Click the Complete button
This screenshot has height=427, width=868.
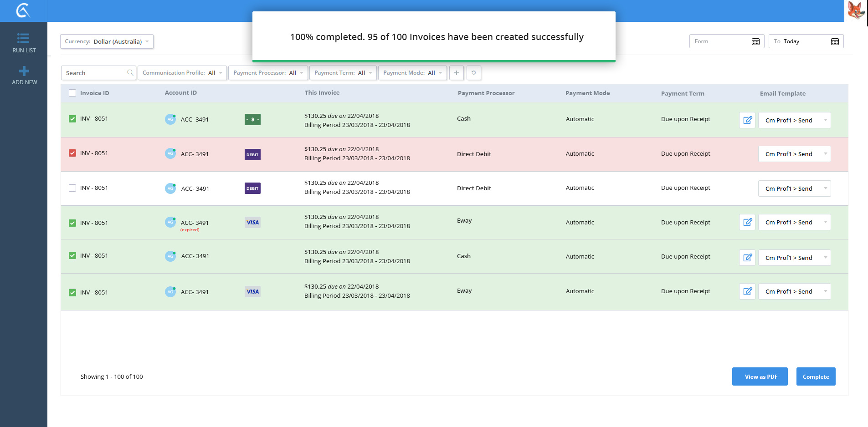click(816, 376)
